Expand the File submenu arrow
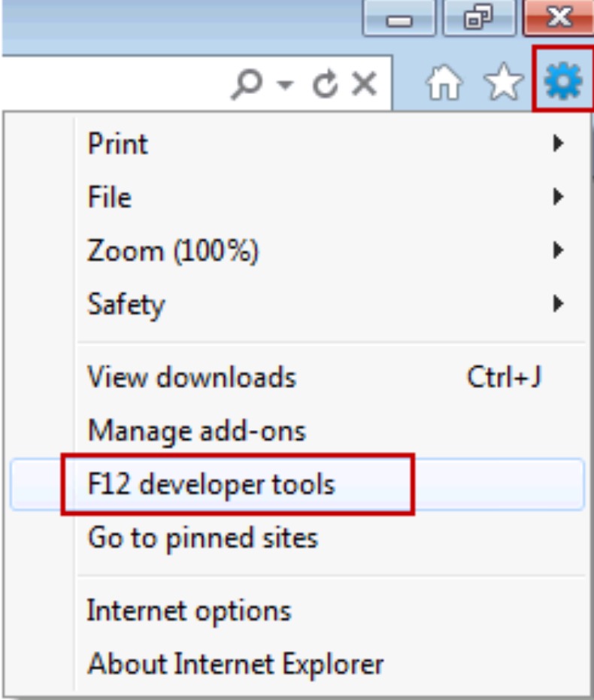The width and height of the screenshot is (594, 700). point(557,197)
